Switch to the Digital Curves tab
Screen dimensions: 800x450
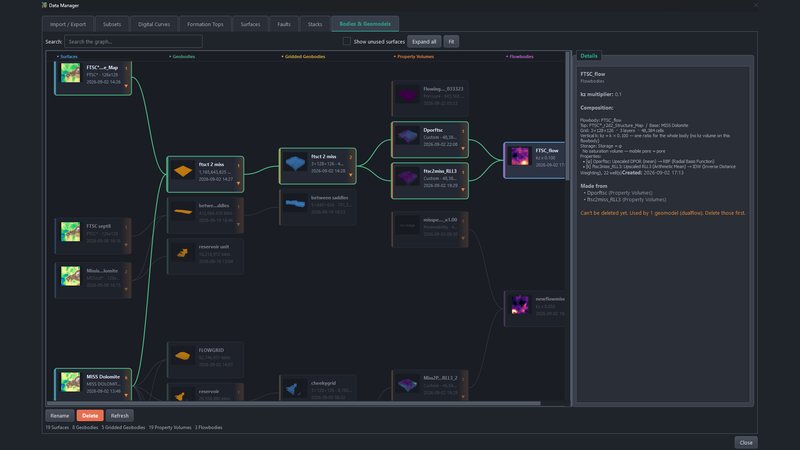[x=154, y=24]
